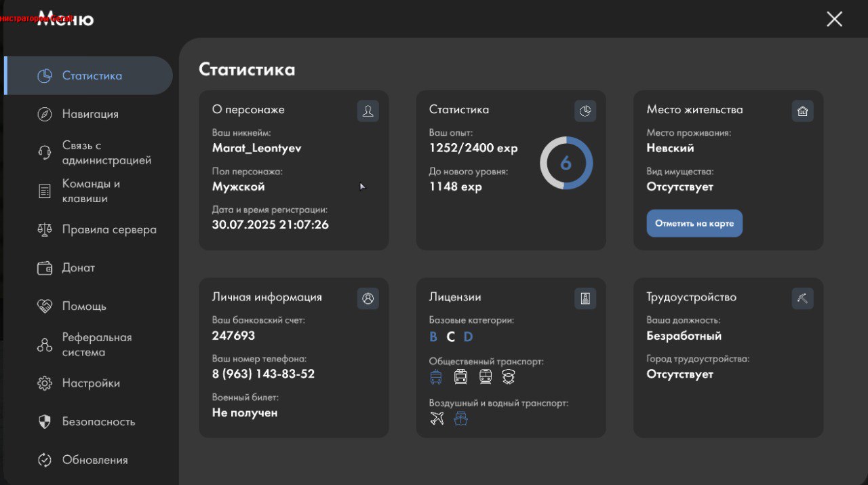Viewport: 868px width, 485px height.
Task: Open Настройки from the sidebar
Action: click(x=91, y=383)
